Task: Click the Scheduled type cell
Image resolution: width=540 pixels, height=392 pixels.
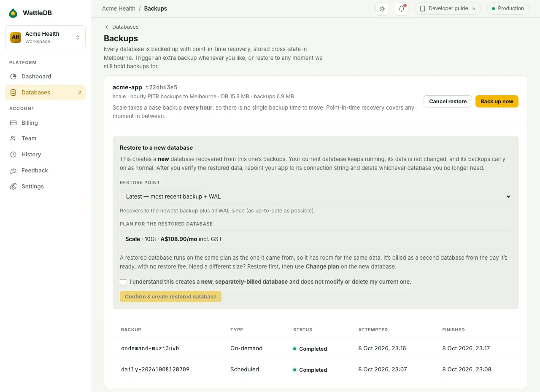Action: tap(245, 370)
